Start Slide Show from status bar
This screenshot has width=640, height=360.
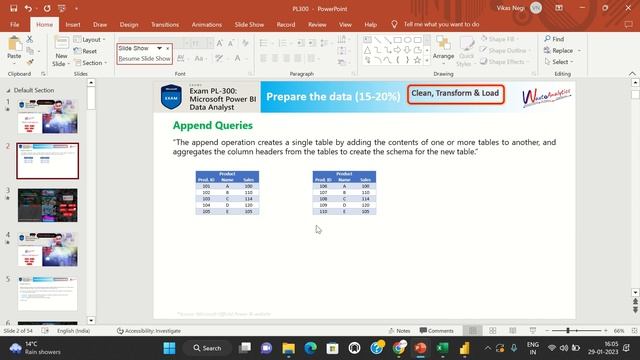point(533,331)
